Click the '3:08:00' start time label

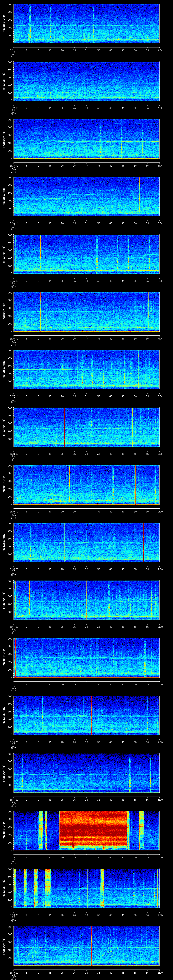click(14, 454)
